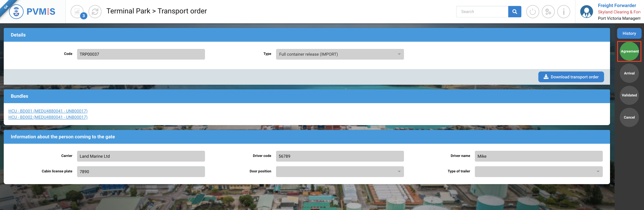Open the HCU - BD002 bundle link
Viewport: 644px width, 210px height.
[x=48, y=117]
